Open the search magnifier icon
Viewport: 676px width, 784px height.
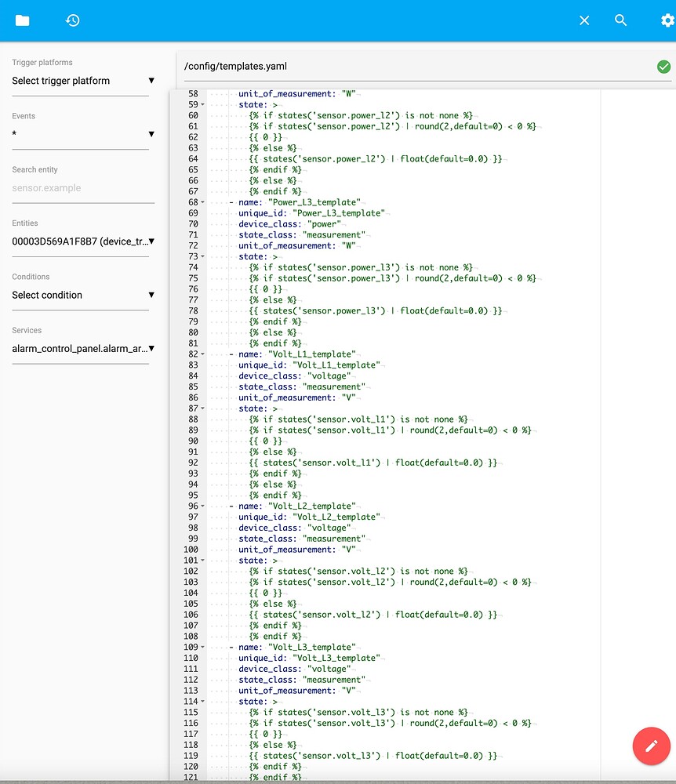pyautogui.click(x=620, y=20)
